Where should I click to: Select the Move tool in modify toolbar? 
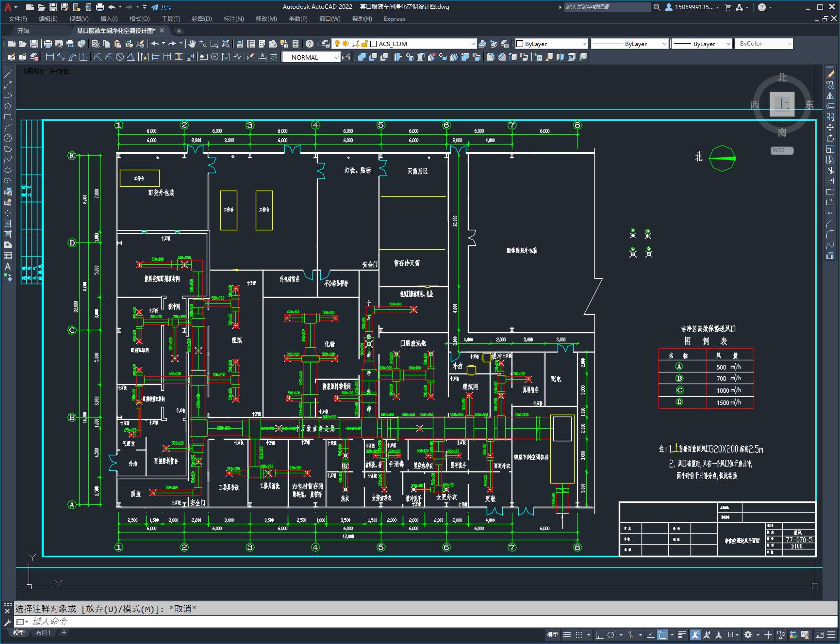(830, 128)
